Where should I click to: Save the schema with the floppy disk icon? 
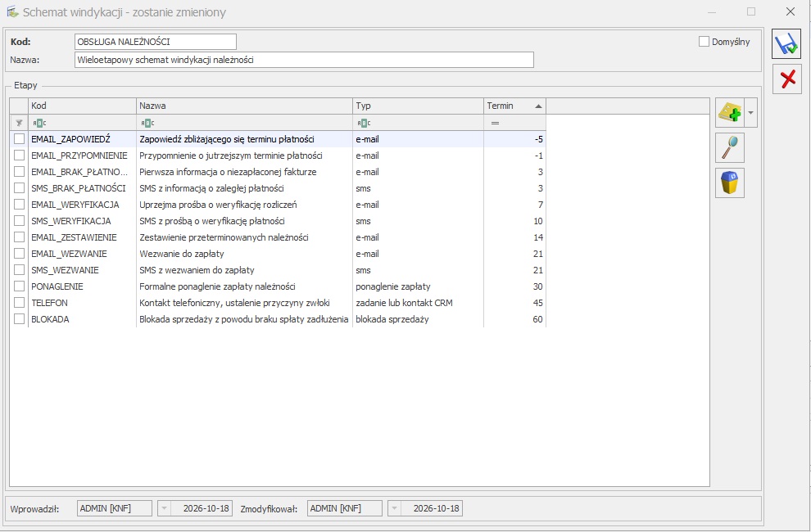[x=786, y=44]
